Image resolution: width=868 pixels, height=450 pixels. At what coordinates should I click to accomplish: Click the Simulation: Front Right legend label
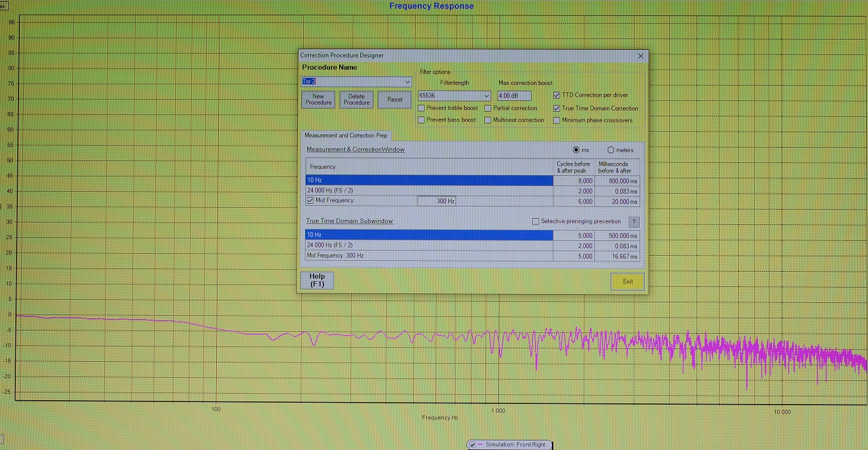[516, 445]
